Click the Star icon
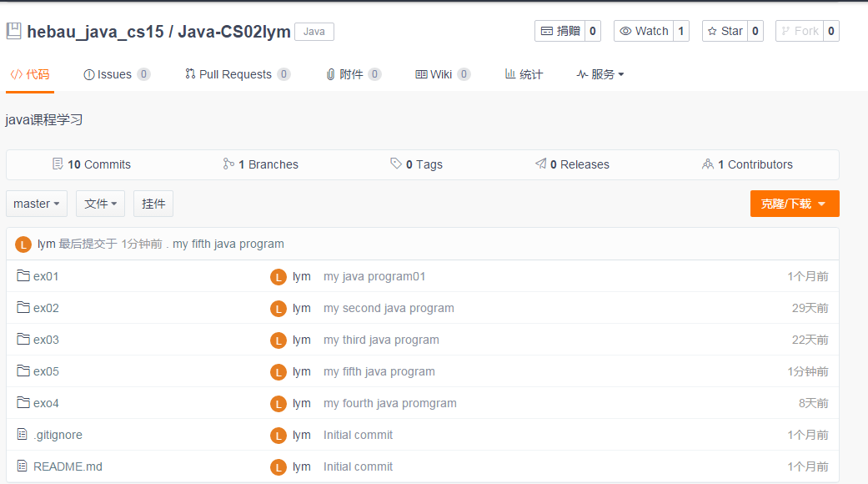 [712, 31]
